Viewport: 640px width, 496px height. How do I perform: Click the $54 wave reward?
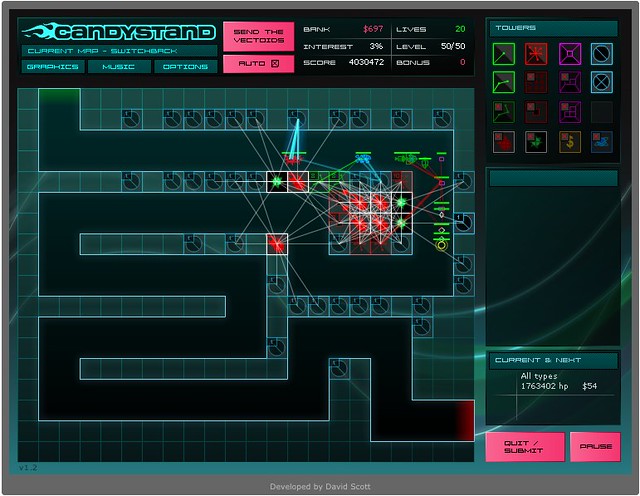[x=589, y=386]
